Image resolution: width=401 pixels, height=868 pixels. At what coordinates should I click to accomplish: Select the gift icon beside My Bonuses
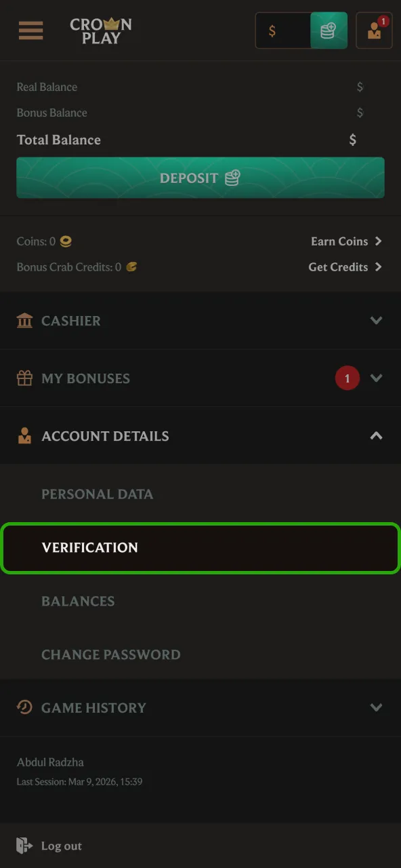[24, 378]
